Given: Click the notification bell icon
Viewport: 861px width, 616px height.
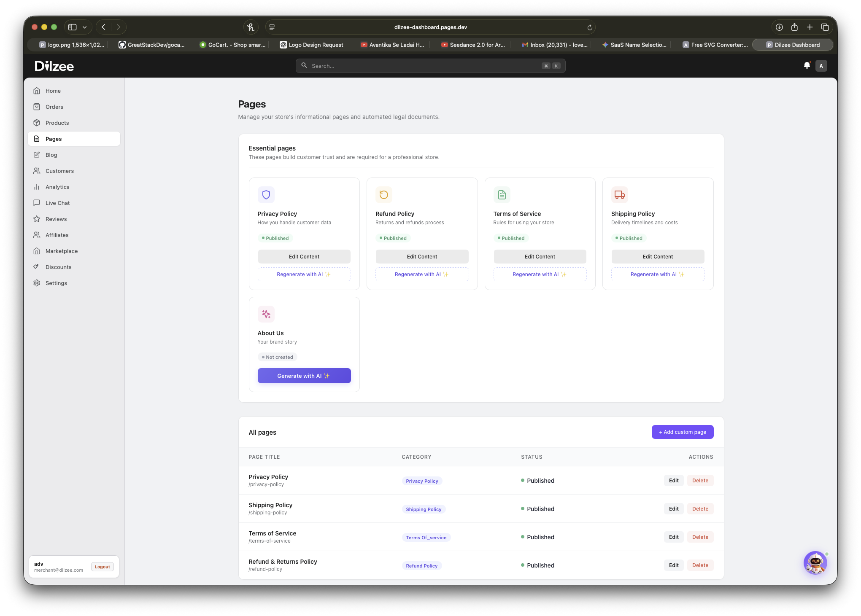Looking at the screenshot, I should (807, 65).
